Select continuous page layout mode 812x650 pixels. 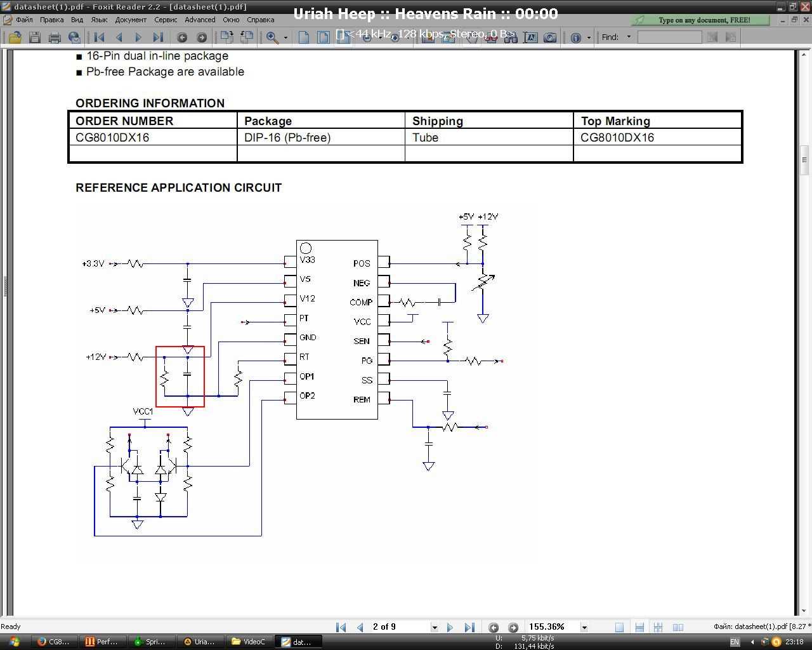[639, 627]
